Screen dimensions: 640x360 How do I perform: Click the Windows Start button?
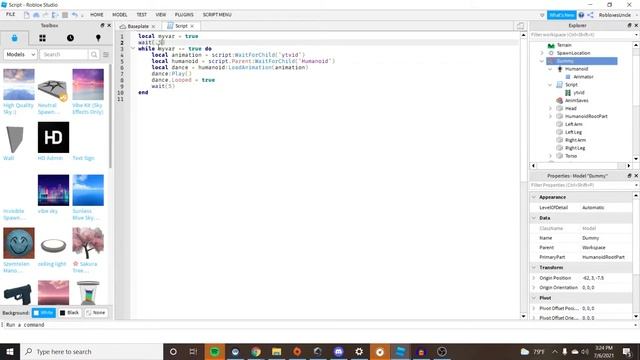pyautogui.click(x=10, y=351)
